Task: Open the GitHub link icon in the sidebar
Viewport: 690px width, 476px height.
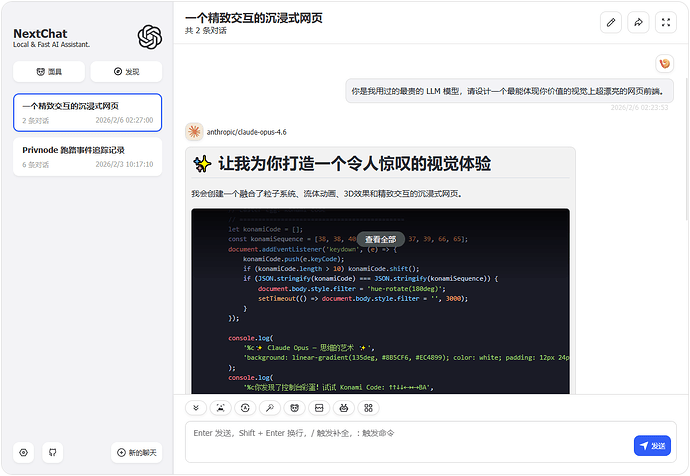Action: [53, 452]
